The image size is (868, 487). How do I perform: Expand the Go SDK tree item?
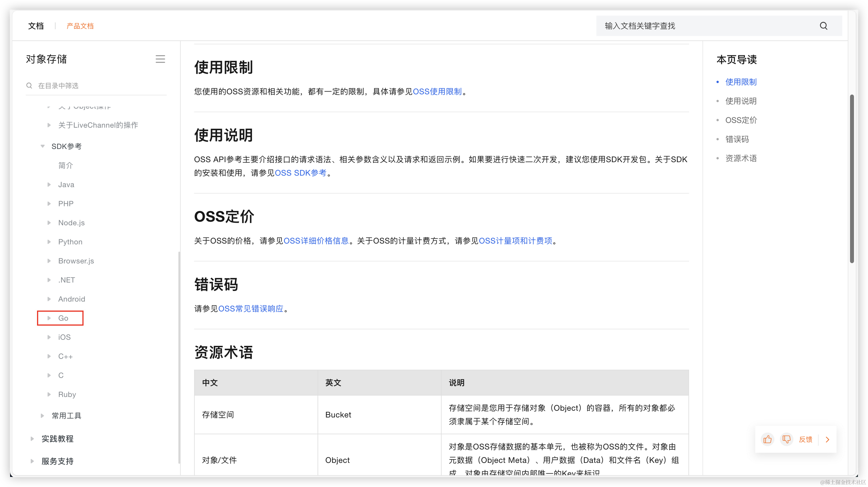(x=49, y=318)
